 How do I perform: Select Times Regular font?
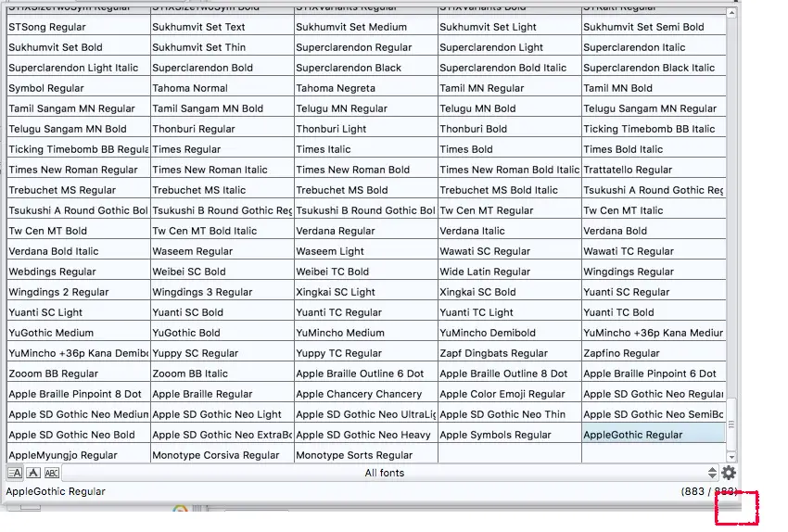pyautogui.click(x=222, y=149)
